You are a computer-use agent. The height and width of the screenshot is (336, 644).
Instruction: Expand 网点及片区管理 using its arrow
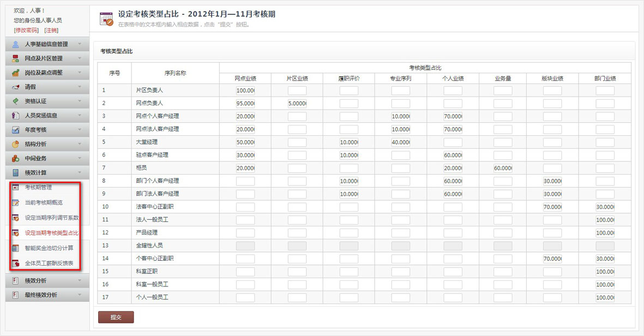[x=80, y=58]
